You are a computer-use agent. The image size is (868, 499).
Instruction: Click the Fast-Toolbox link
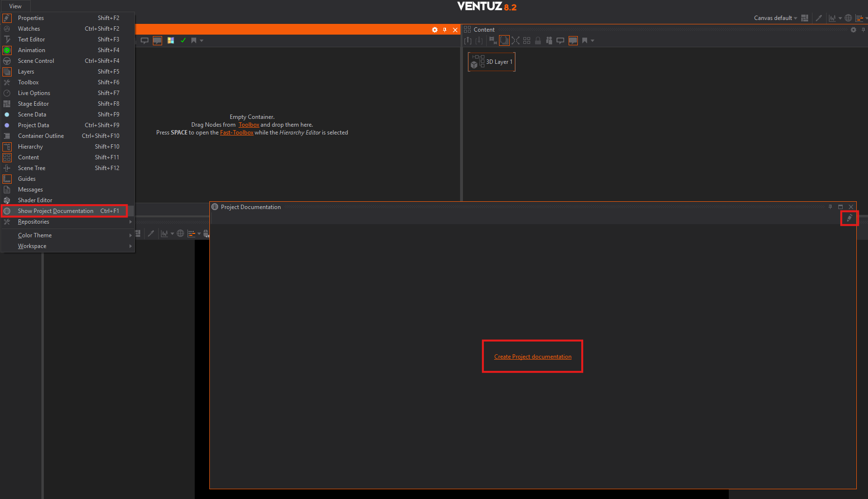coord(237,133)
